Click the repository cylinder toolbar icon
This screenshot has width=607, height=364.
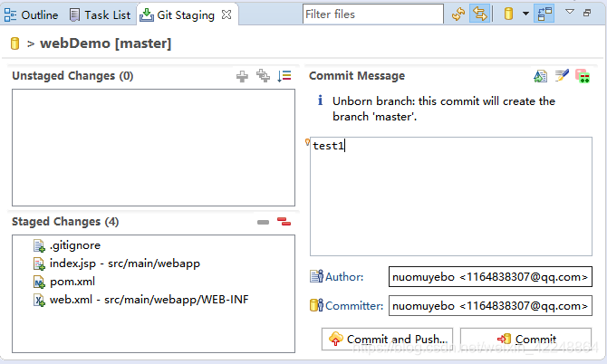pyautogui.click(x=508, y=14)
